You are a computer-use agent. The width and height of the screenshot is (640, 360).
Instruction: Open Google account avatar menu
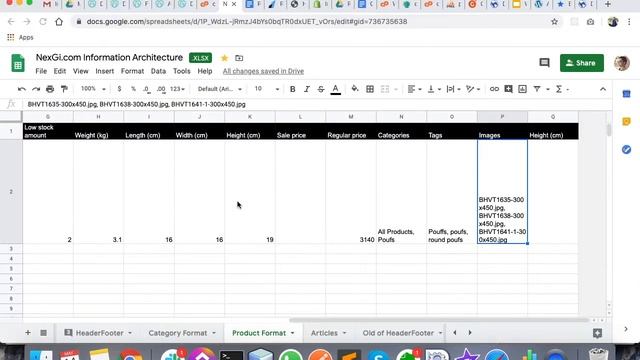click(x=622, y=63)
